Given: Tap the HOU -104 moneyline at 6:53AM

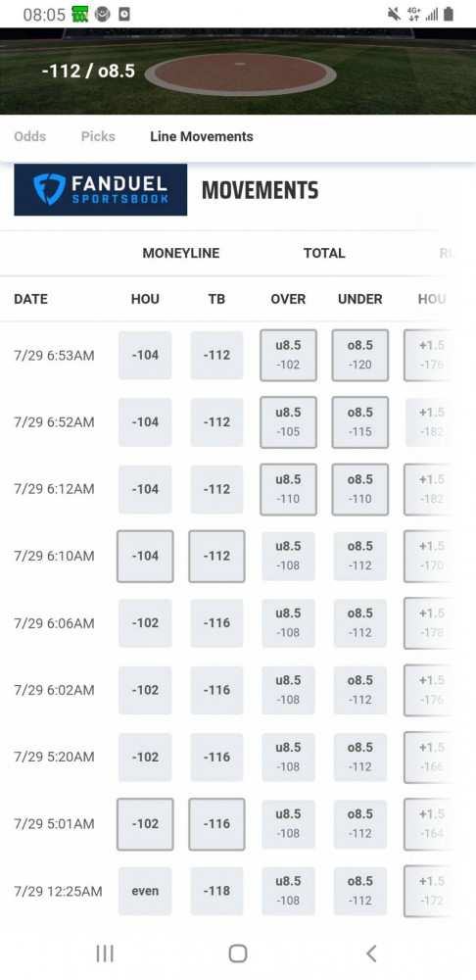Looking at the screenshot, I should tap(145, 355).
